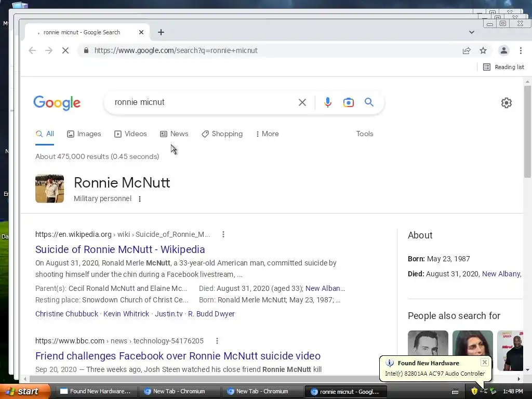Open the Reading list
Screen dimensions: 532x399
(503, 67)
